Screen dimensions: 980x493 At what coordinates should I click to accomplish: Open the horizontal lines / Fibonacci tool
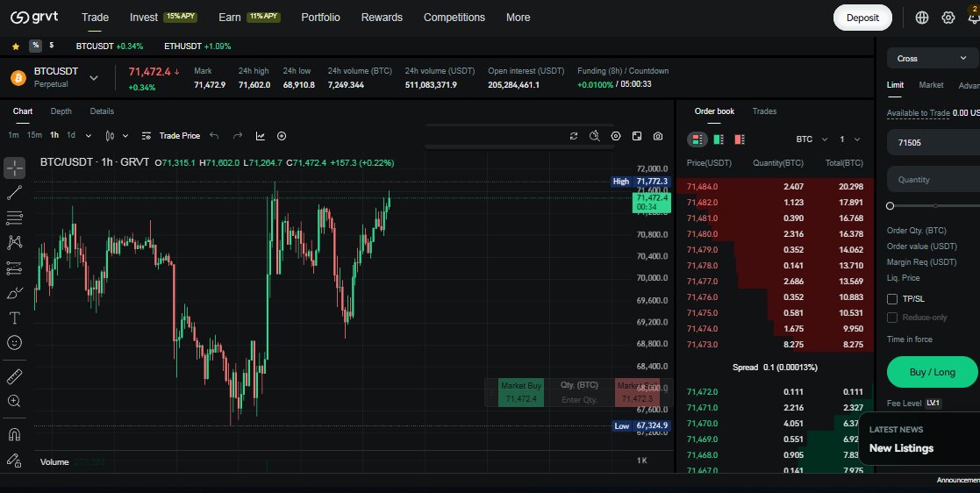[x=14, y=218]
